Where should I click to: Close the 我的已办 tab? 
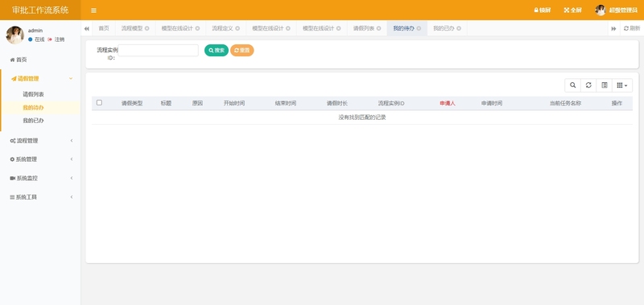pyautogui.click(x=459, y=28)
